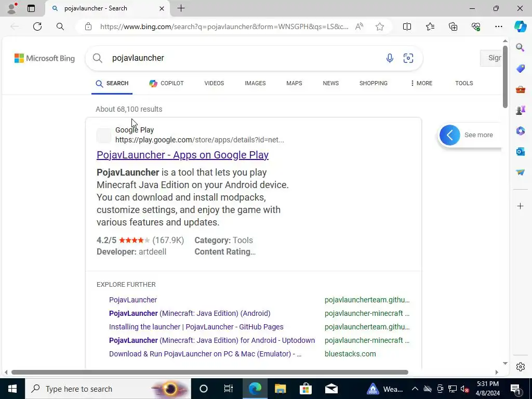Click the Bing search box text

coord(138,58)
